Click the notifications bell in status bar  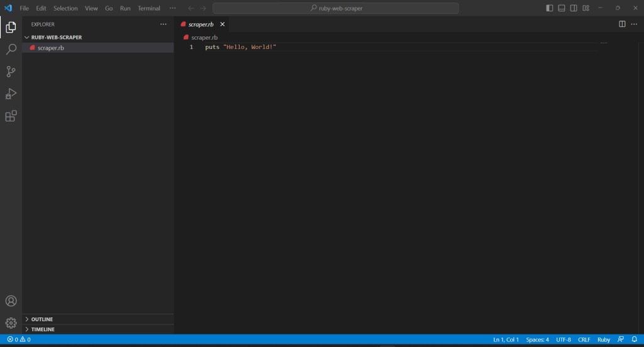[634, 339]
